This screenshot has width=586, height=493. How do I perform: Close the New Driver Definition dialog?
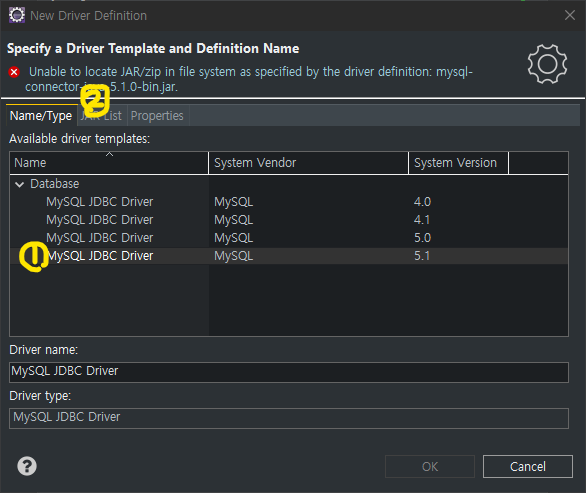(570, 15)
